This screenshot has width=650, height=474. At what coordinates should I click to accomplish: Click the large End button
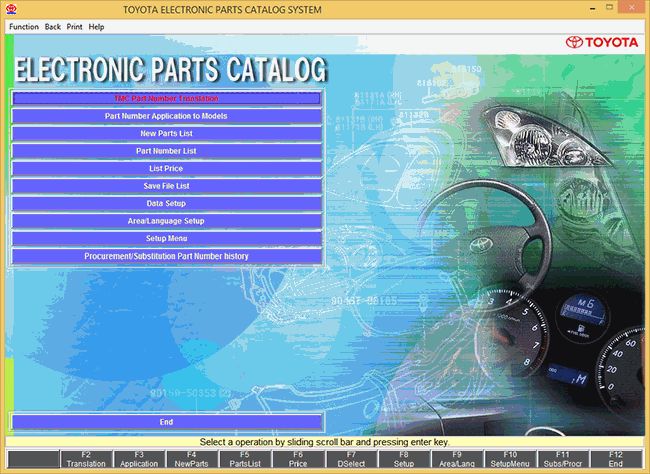pos(166,422)
